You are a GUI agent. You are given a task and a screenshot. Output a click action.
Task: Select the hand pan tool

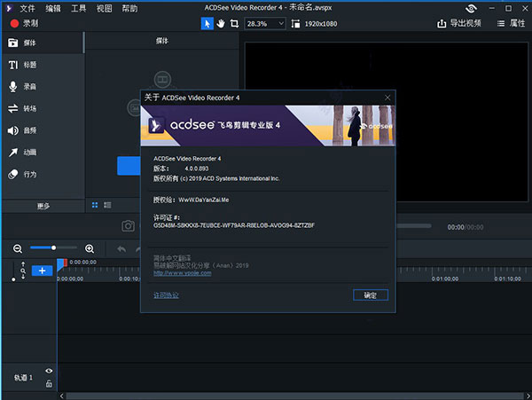coord(221,24)
